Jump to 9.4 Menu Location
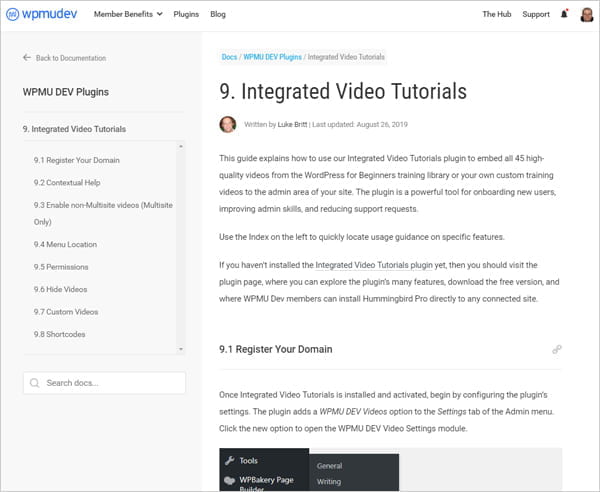 coord(65,244)
